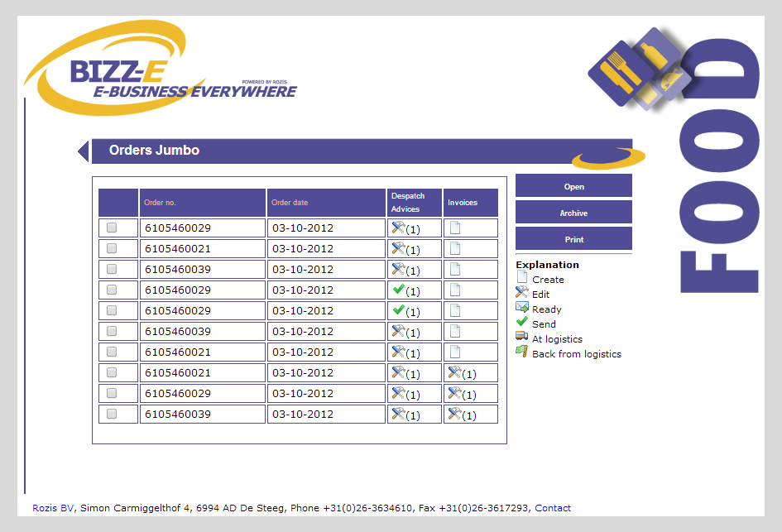Click the Food sector tiles logo
The width and height of the screenshot is (782, 532).
point(640,69)
